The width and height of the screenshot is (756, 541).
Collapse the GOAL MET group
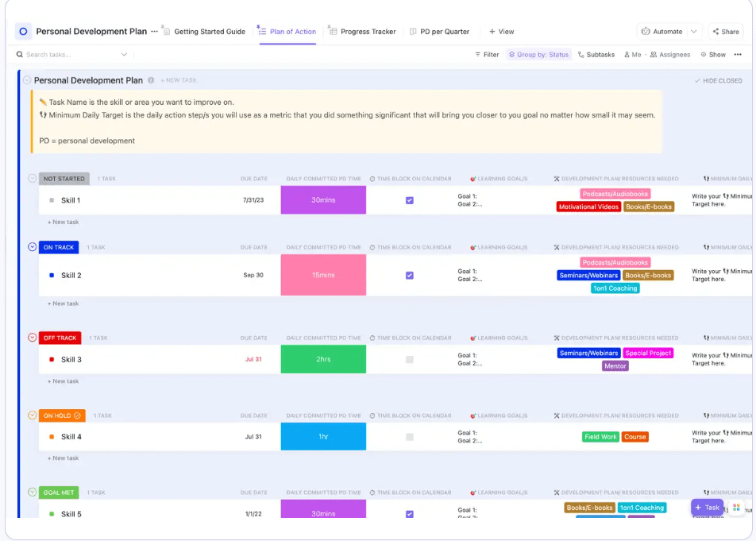33,493
